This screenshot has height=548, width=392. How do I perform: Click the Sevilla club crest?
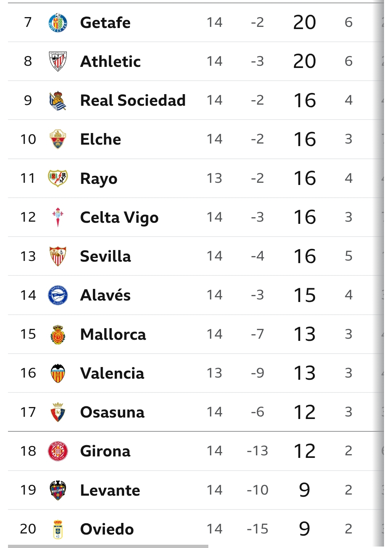point(58,256)
